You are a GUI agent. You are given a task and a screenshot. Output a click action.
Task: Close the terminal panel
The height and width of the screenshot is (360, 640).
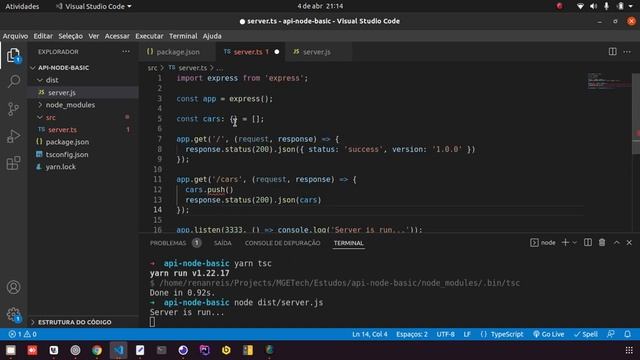pyautogui.click(x=629, y=242)
